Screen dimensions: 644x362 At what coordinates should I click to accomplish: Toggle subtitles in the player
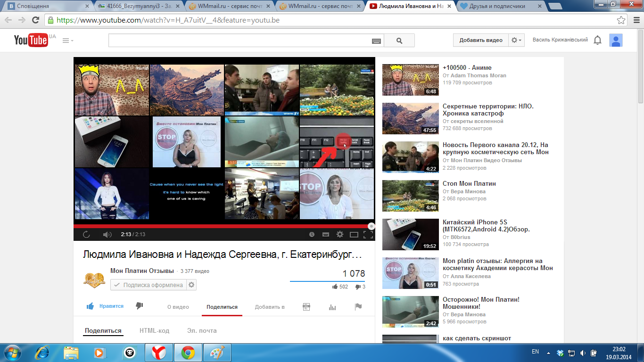click(325, 234)
